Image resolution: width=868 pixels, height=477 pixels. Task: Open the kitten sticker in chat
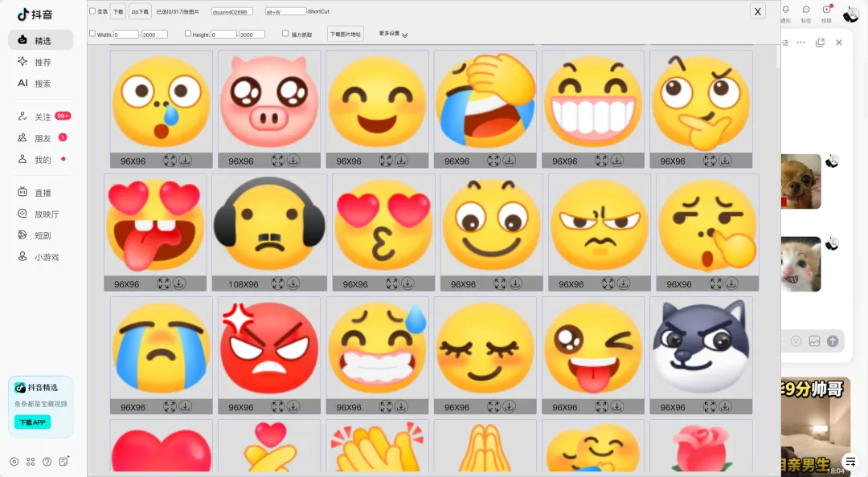801,264
